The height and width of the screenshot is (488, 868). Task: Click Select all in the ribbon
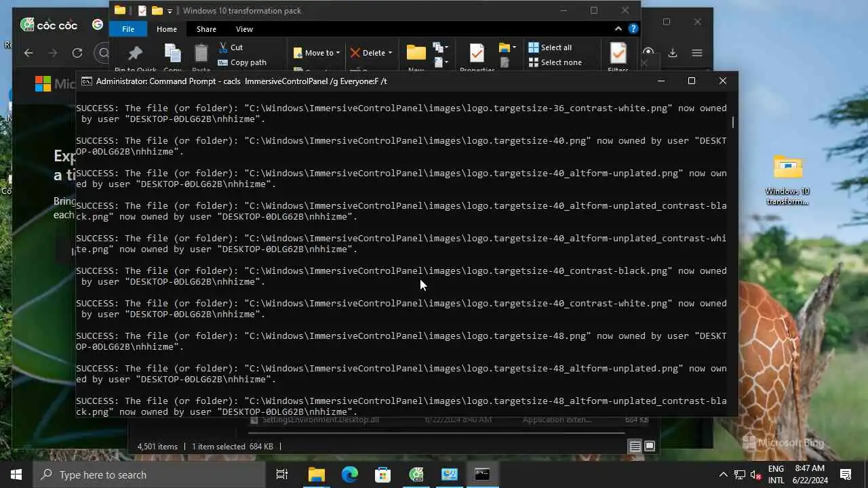550,47
